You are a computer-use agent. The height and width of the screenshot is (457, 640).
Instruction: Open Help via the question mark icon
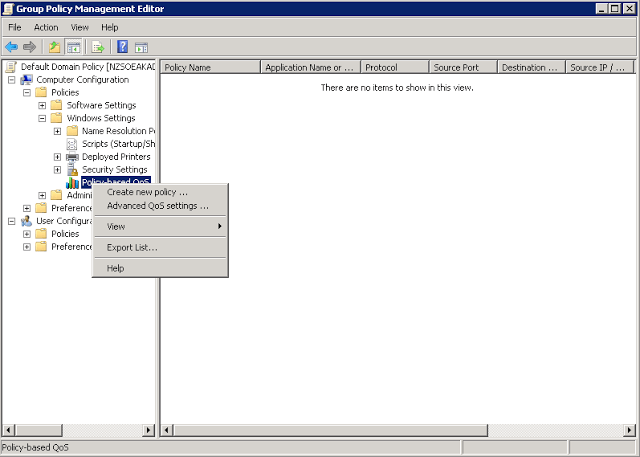click(x=122, y=47)
